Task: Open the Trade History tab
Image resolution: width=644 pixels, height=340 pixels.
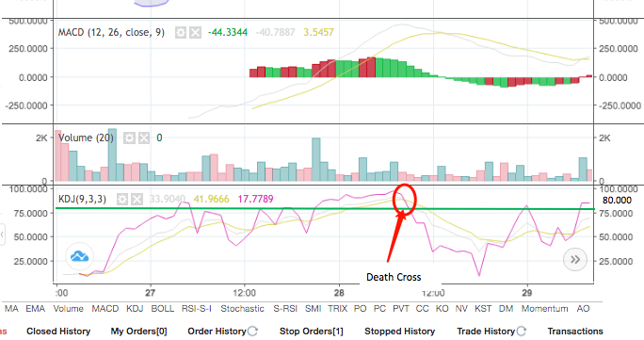Action: coord(486,331)
